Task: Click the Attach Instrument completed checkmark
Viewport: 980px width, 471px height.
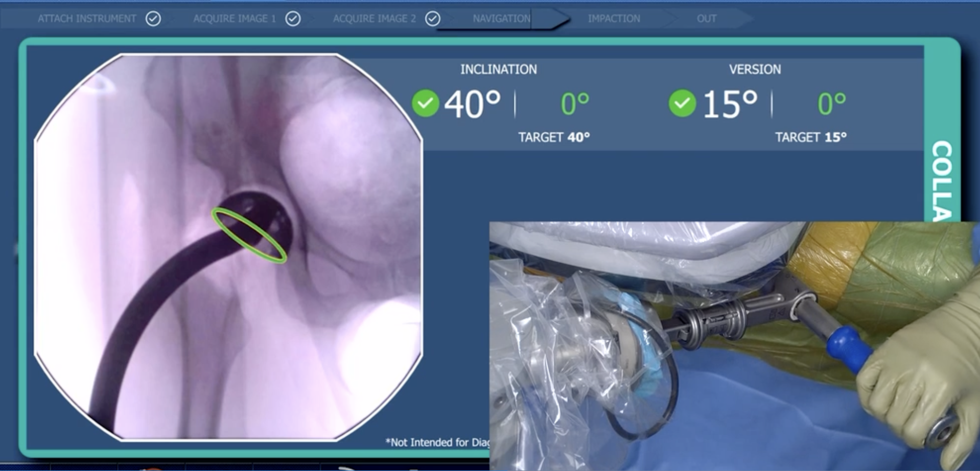Action: coord(153,19)
